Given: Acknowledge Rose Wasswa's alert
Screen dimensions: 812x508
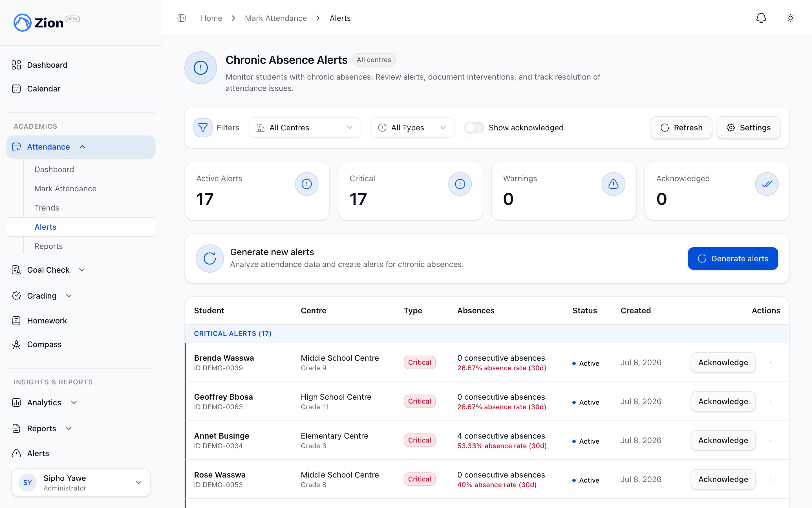Looking at the screenshot, I should click(723, 479).
